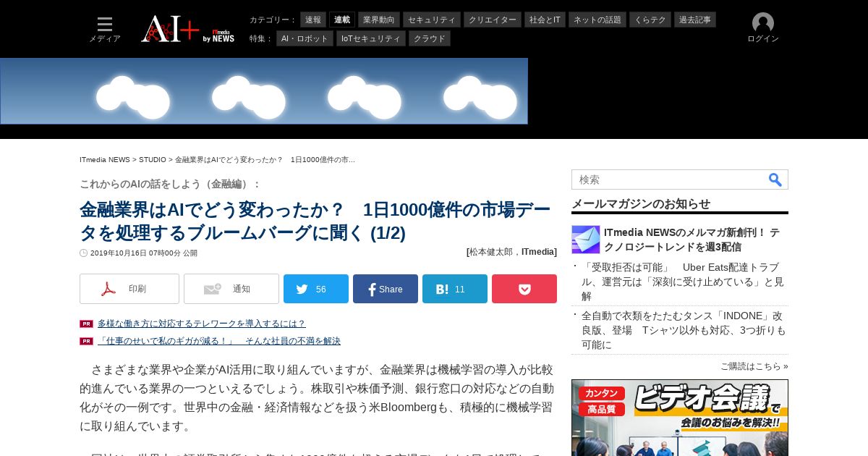Click the ご購読はこちら » link
Viewport: 868px width, 456px height.
tap(754, 366)
